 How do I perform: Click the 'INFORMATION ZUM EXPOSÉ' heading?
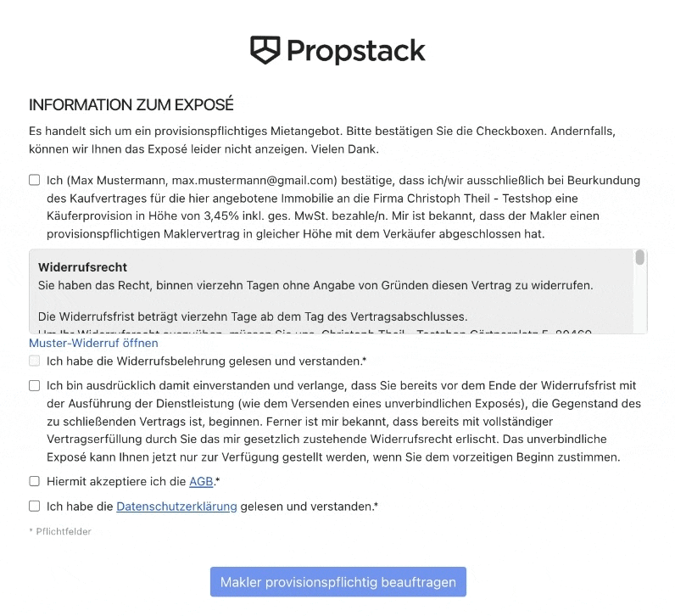(x=131, y=105)
